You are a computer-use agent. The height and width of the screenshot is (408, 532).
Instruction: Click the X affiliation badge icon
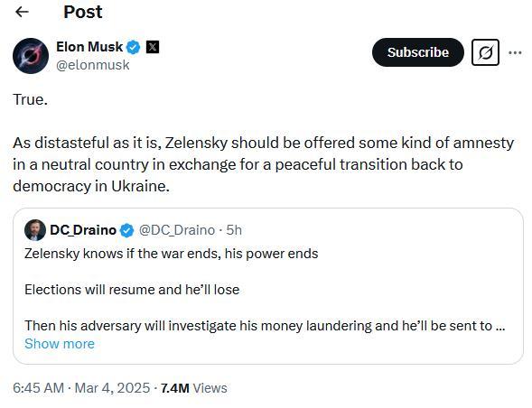tap(153, 47)
